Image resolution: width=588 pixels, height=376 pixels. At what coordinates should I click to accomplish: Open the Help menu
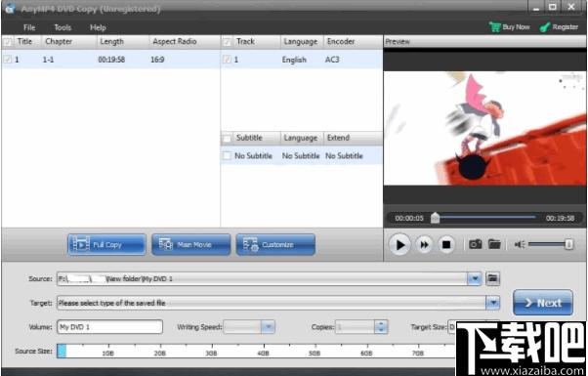[98, 27]
